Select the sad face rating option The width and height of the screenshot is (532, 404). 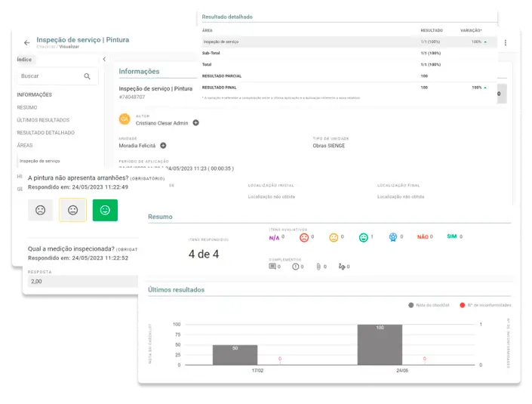(x=41, y=210)
